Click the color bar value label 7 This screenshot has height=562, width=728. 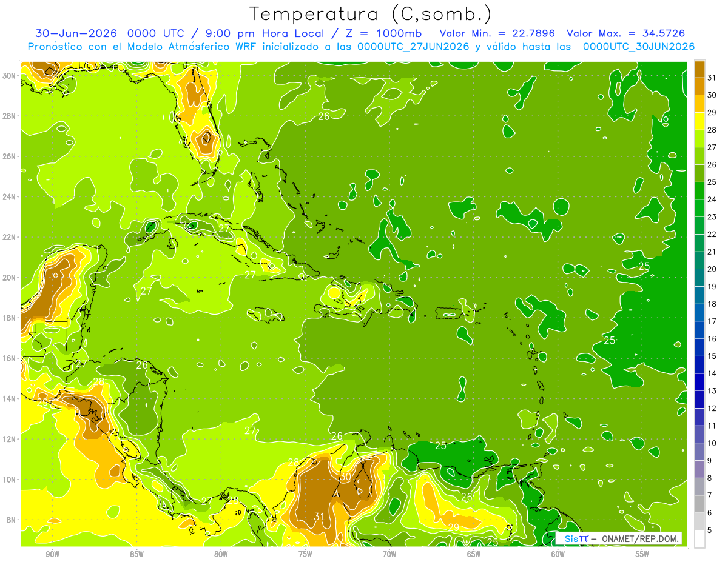(x=710, y=495)
